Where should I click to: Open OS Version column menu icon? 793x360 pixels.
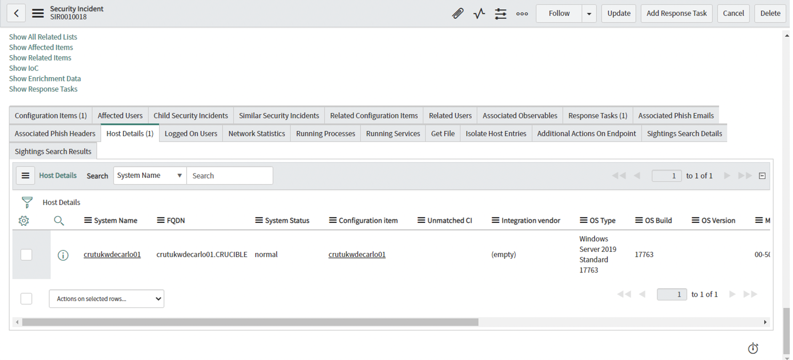[x=696, y=220]
